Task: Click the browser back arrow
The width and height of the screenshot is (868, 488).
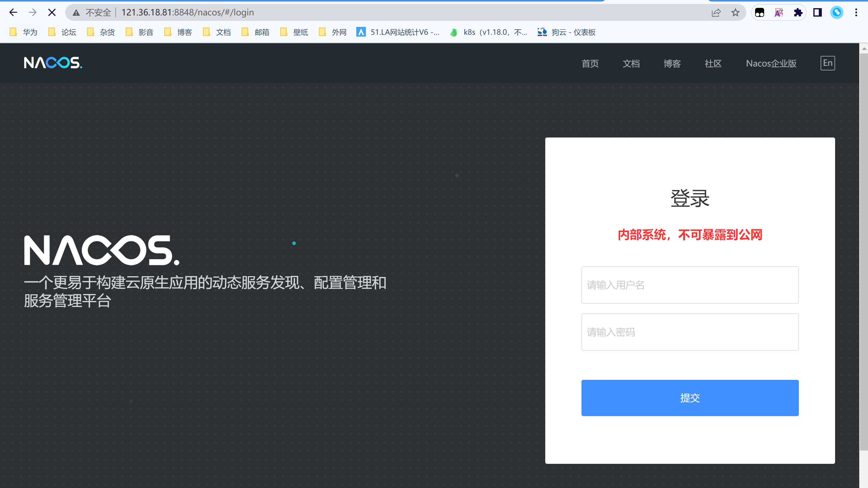Action: (x=13, y=12)
